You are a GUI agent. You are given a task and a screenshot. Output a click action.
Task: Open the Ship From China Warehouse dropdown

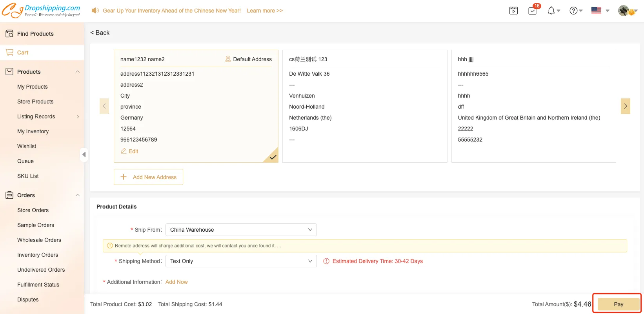241,230
